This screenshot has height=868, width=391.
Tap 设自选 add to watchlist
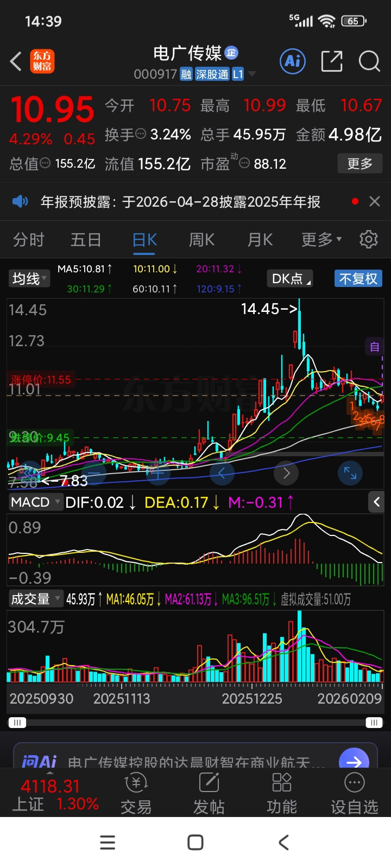tap(355, 794)
